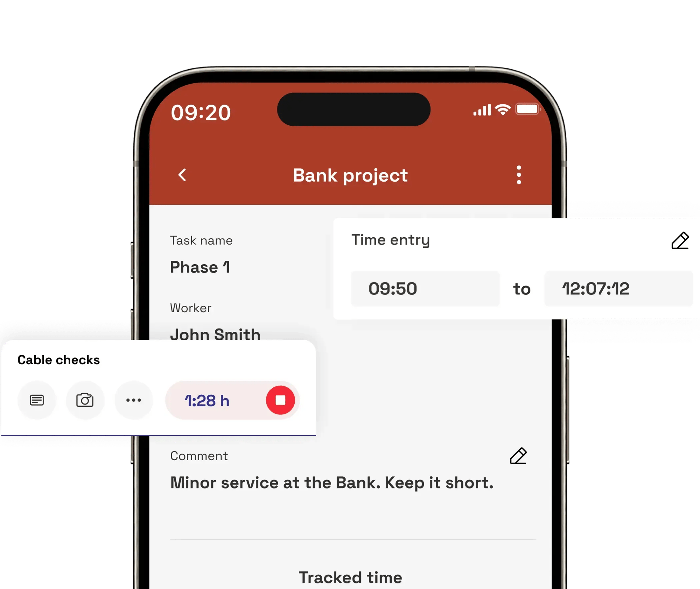700x589 pixels.
Task: Tap the edit icon next to Time entry
Action: pos(680,240)
